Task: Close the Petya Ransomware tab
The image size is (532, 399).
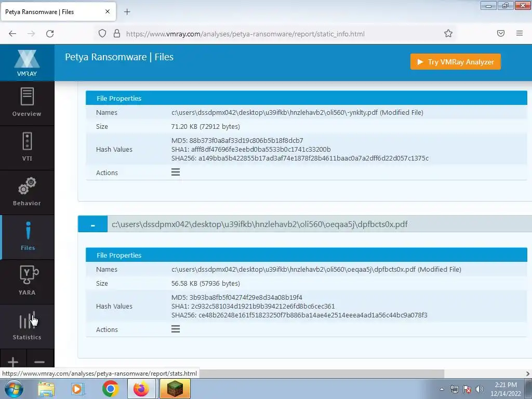Action: [x=108, y=11]
